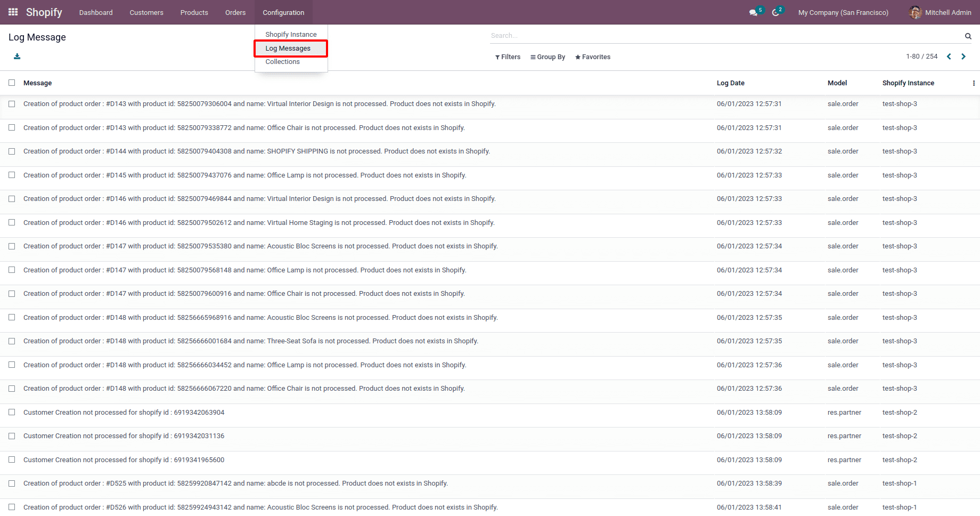Tick checkbox for #D143 Office Chair row

click(12, 128)
